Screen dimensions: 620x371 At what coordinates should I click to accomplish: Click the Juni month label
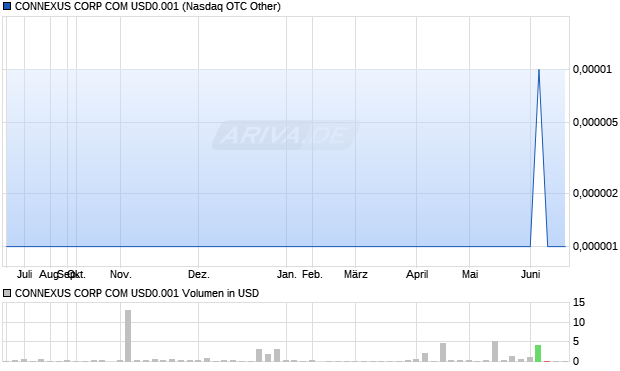click(530, 274)
